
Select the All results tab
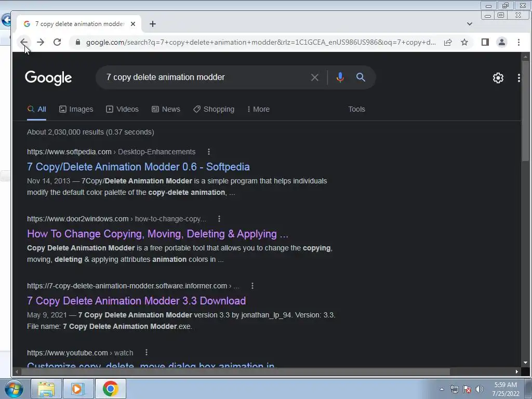pyautogui.click(x=37, y=109)
